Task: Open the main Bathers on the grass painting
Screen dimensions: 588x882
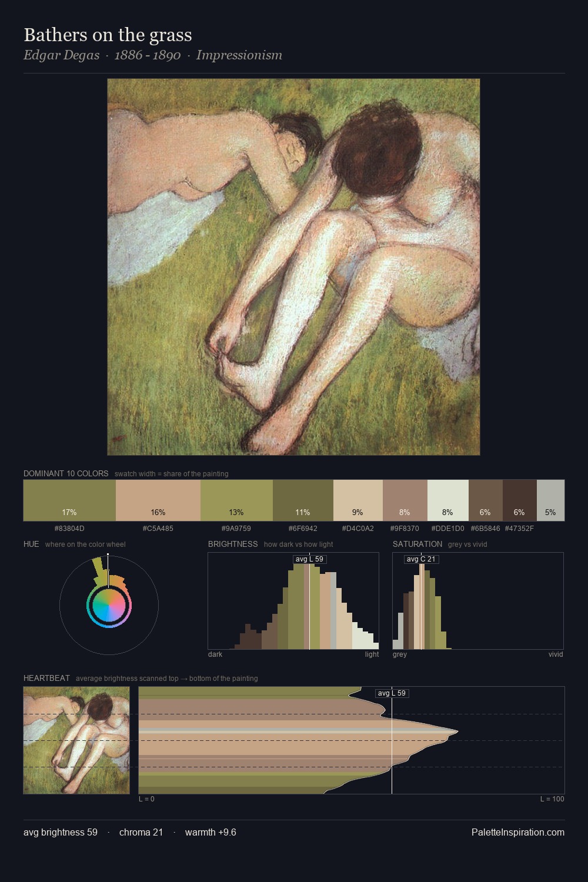Action: pyautogui.click(x=293, y=267)
